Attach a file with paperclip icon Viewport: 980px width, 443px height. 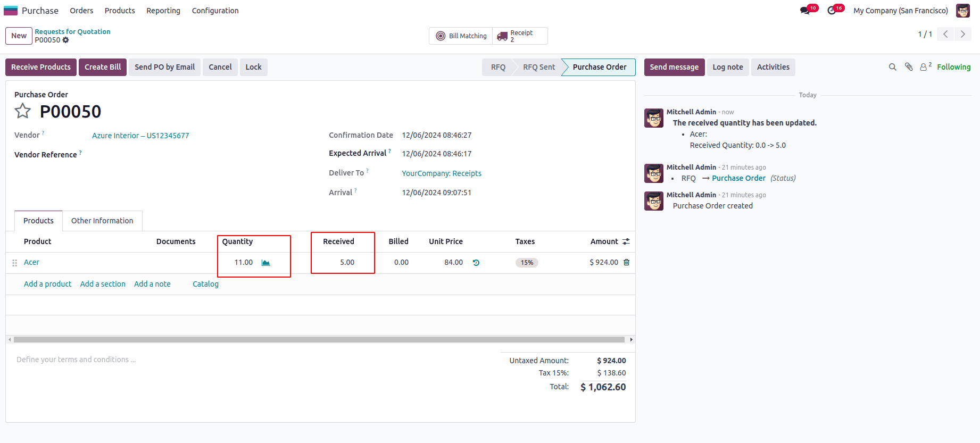point(909,67)
